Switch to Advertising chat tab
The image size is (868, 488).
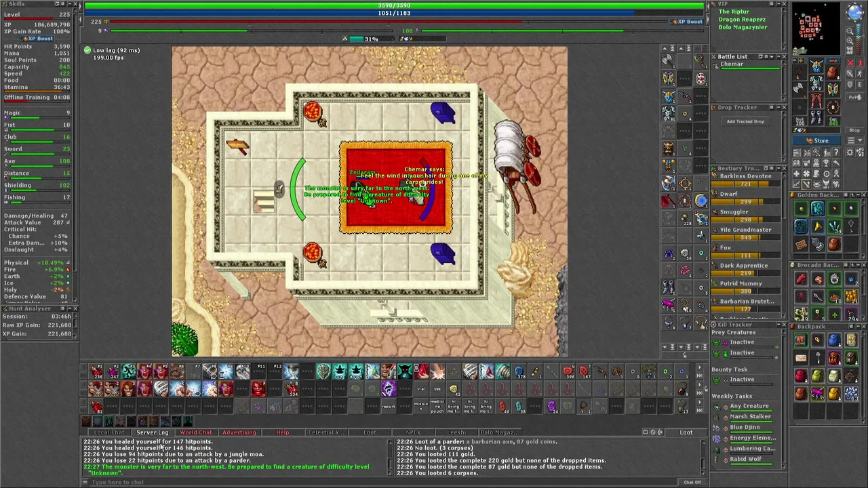coord(239,432)
